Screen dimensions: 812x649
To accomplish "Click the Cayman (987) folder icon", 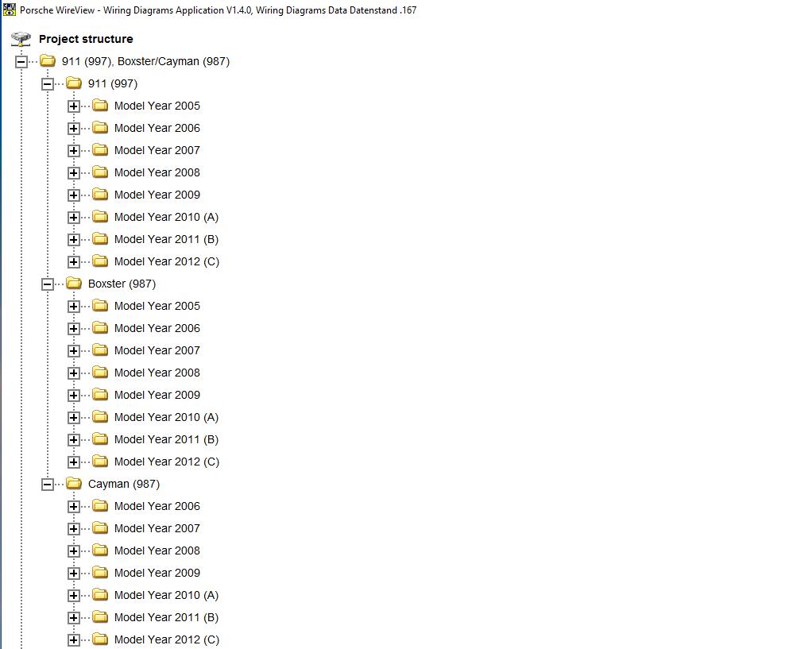I will tap(74, 484).
